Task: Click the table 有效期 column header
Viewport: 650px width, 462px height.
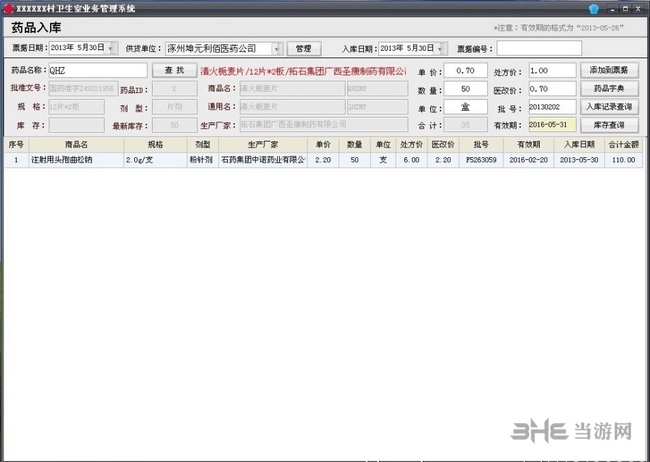Action: coord(529,145)
